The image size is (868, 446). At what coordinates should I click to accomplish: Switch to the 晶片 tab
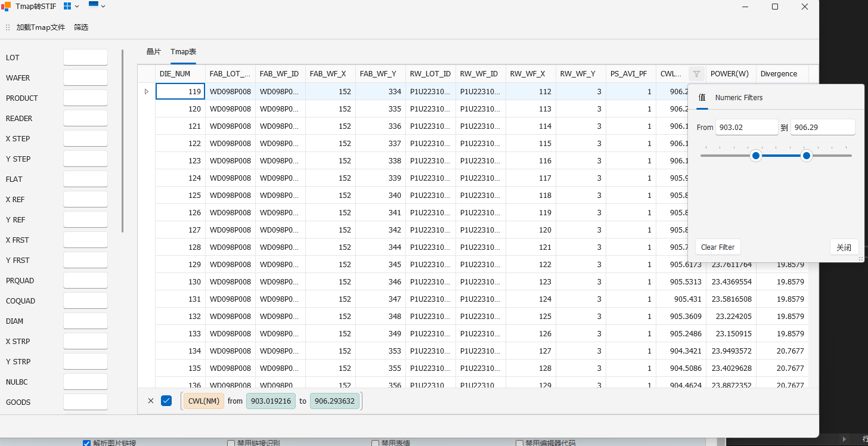tap(154, 52)
